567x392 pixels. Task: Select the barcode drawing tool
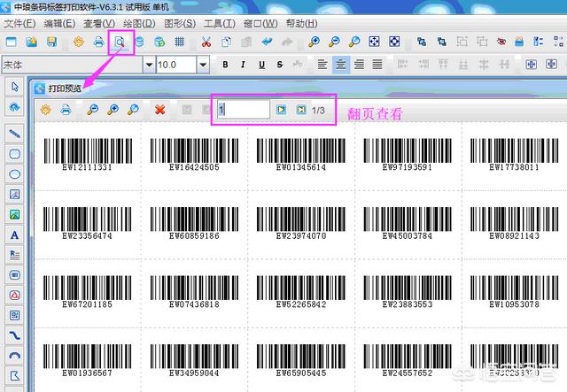(14, 275)
